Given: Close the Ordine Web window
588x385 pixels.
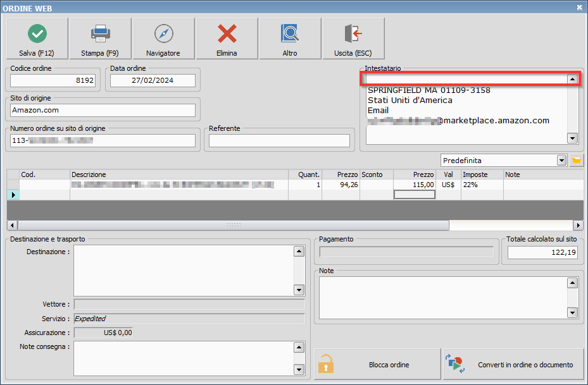Looking at the screenshot, I should tap(579, 7).
